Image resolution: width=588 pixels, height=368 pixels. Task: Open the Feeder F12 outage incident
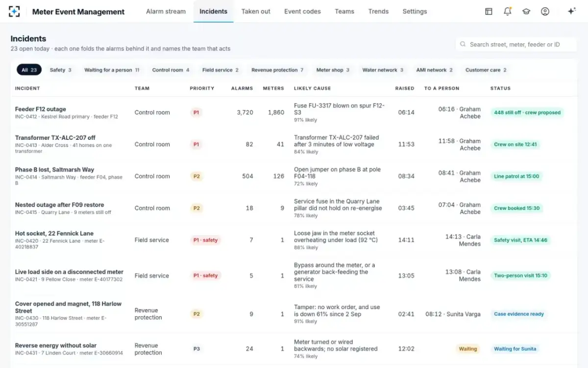pyautogui.click(x=40, y=109)
